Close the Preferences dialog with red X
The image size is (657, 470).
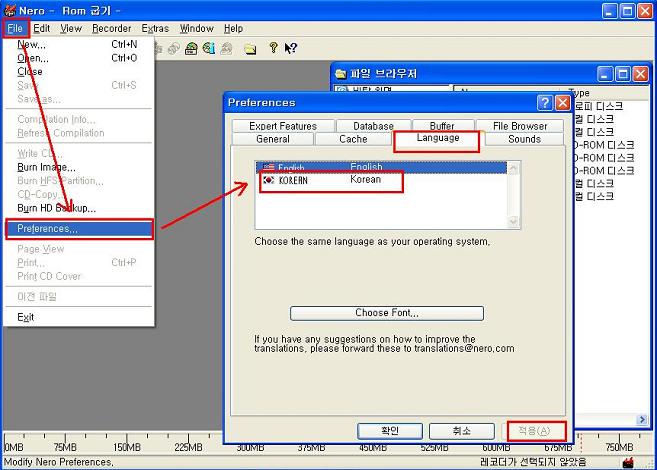562,103
